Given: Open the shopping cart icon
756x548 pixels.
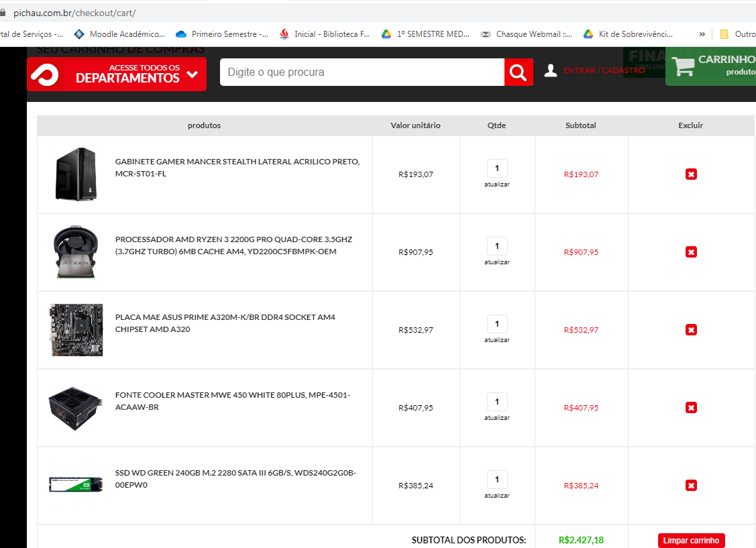Looking at the screenshot, I should click(683, 66).
